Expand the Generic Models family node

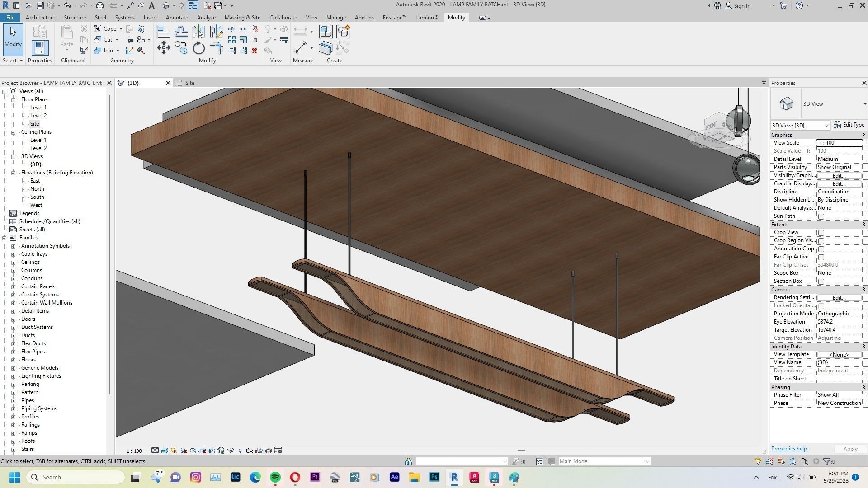(14, 368)
